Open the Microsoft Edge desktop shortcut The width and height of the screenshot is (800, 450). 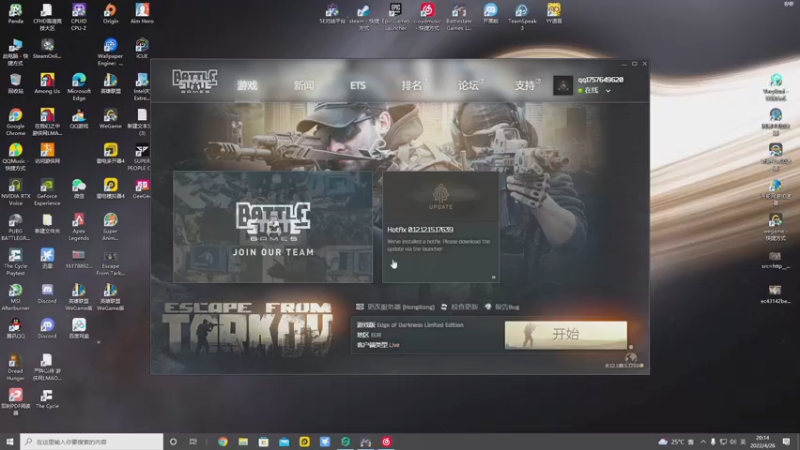point(79,87)
